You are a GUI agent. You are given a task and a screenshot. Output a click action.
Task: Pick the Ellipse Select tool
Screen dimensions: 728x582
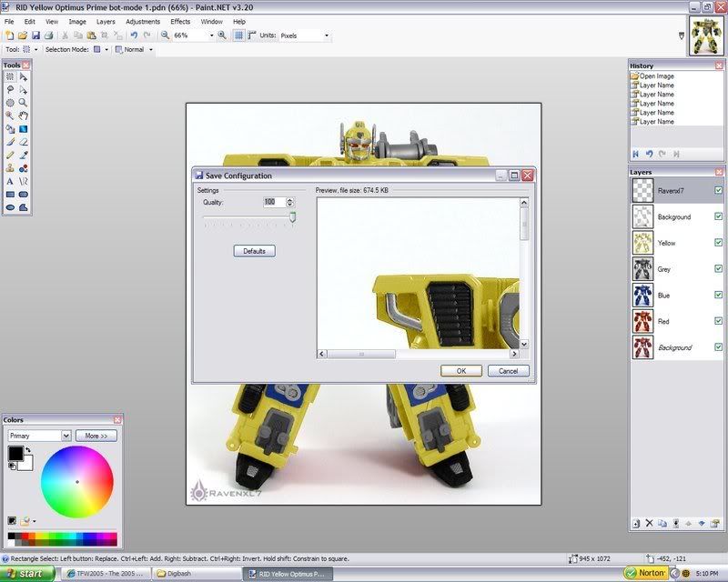pos(10,103)
